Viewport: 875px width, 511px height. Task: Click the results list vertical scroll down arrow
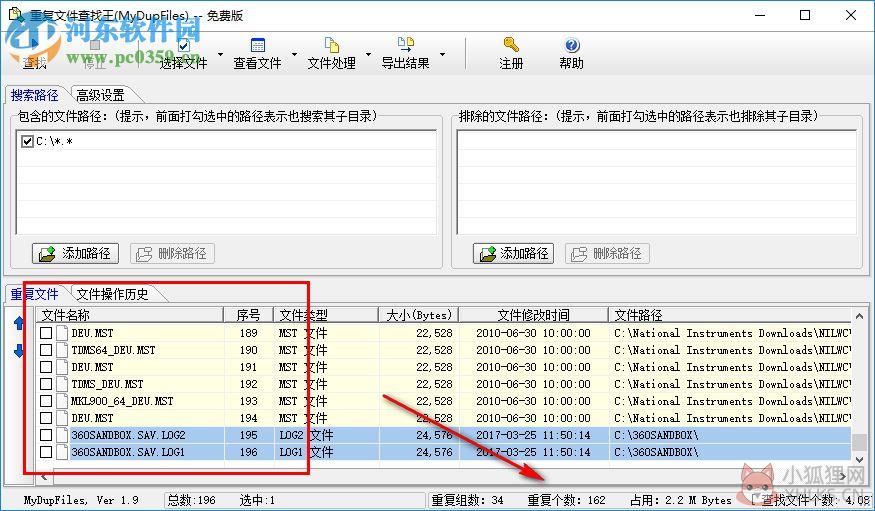point(859,460)
